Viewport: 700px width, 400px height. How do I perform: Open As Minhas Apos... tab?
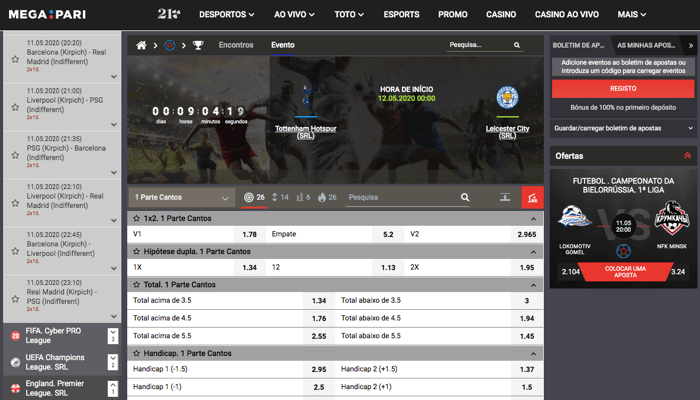(x=646, y=46)
